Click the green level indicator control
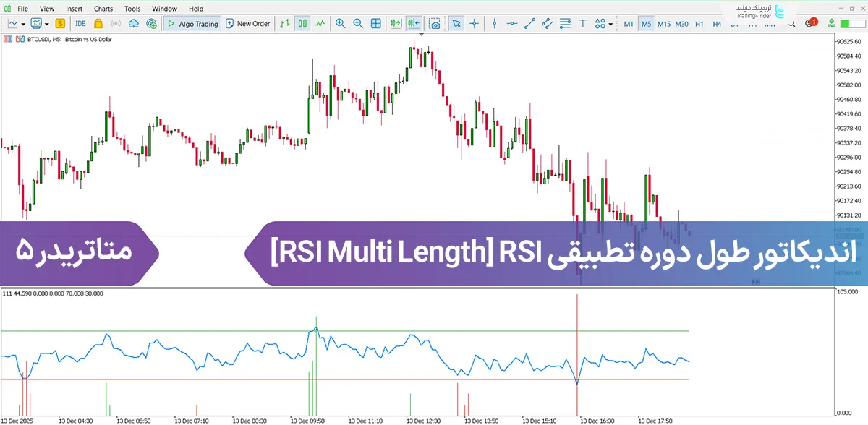Viewport: 868px width, 425px height. [831, 23]
